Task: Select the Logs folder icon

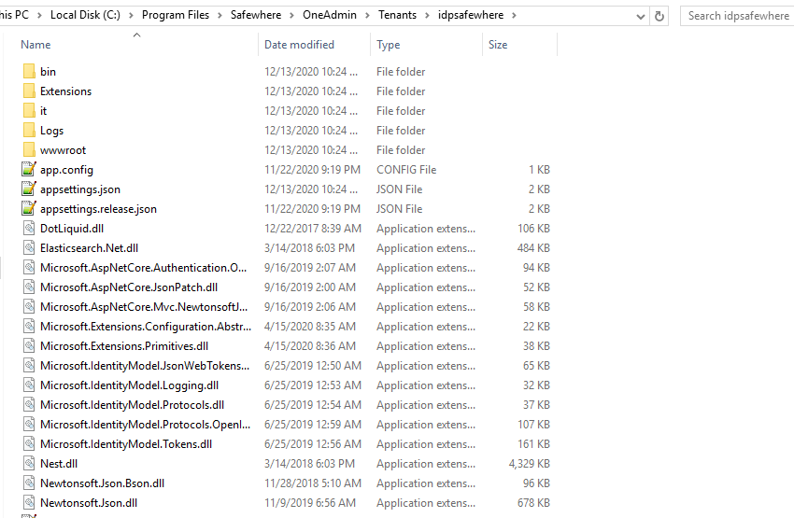Action: click(29, 131)
